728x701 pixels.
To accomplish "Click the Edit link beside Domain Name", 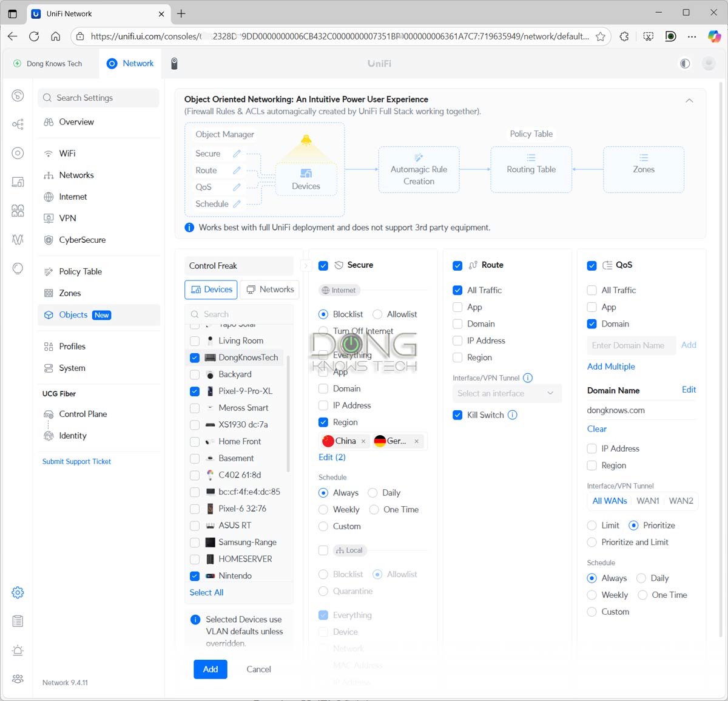I will pyautogui.click(x=689, y=390).
